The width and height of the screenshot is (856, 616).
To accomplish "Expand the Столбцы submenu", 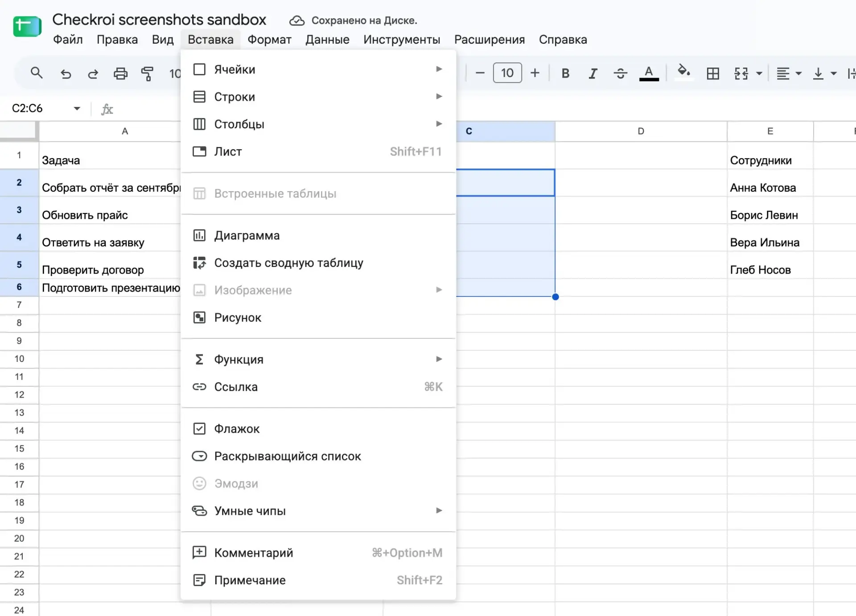I will point(318,124).
